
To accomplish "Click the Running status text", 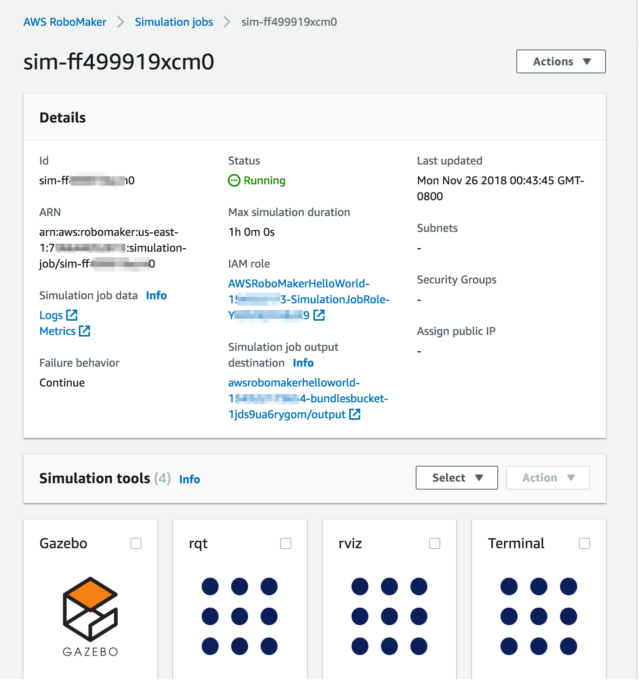I will (x=264, y=180).
